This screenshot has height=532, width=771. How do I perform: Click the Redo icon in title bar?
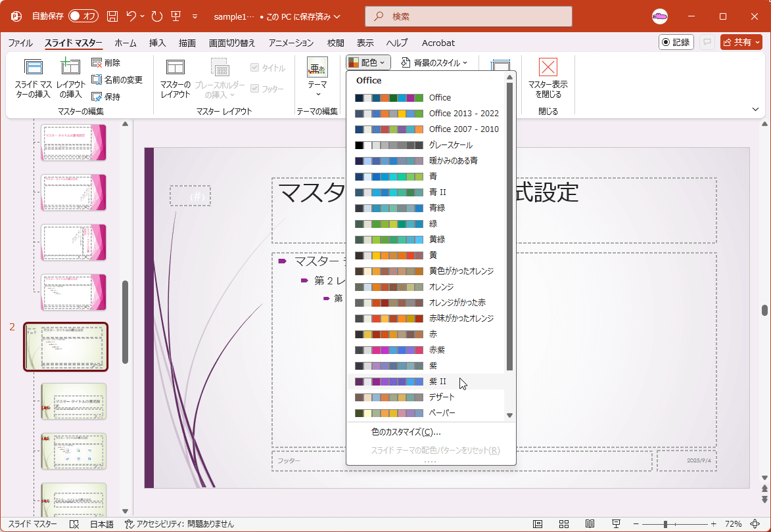point(157,16)
